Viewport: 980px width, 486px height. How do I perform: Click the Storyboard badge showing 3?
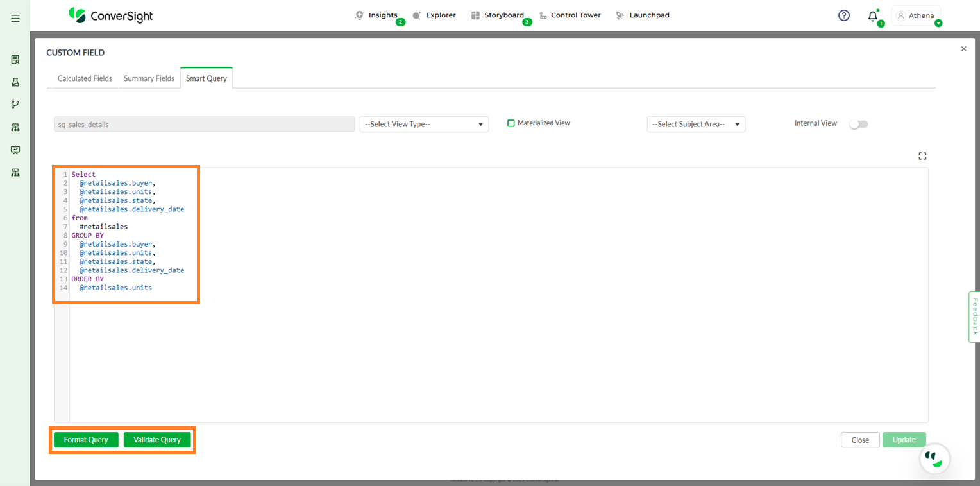(x=527, y=22)
